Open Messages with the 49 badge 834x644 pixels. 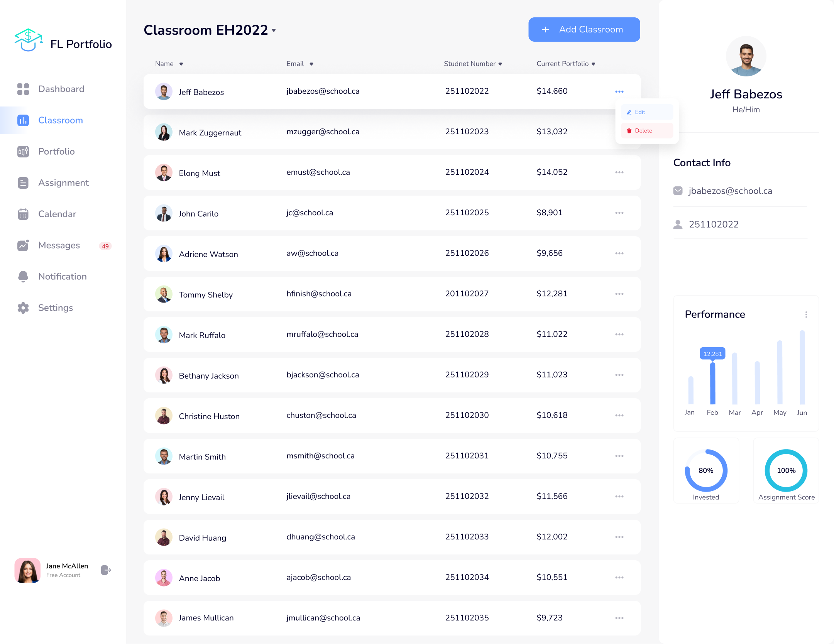(59, 245)
